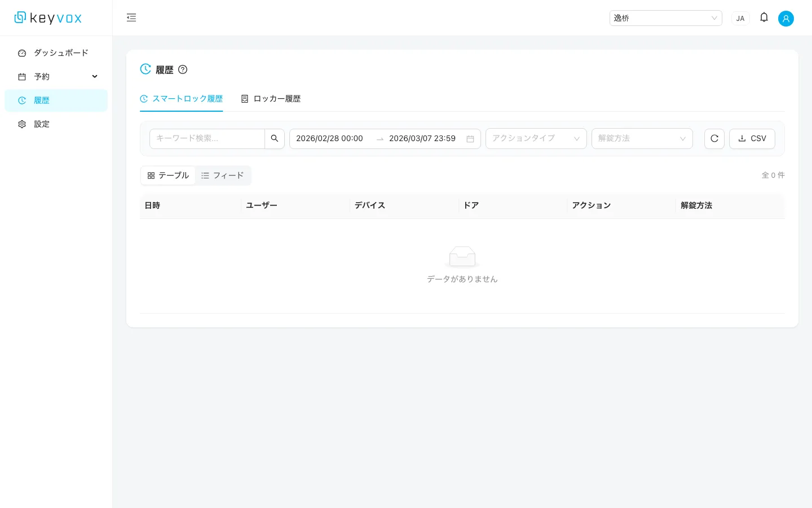Open the user avatar menu
Screen dimensions: 812x508
tap(786, 18)
